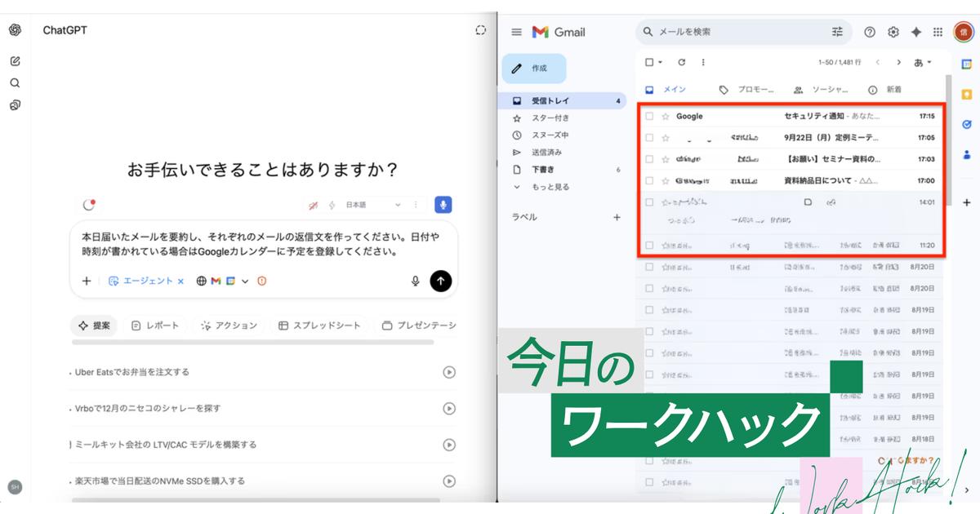980x514 pixels.
Task: Click the dictation microphone in prompt box
Action: point(415,281)
